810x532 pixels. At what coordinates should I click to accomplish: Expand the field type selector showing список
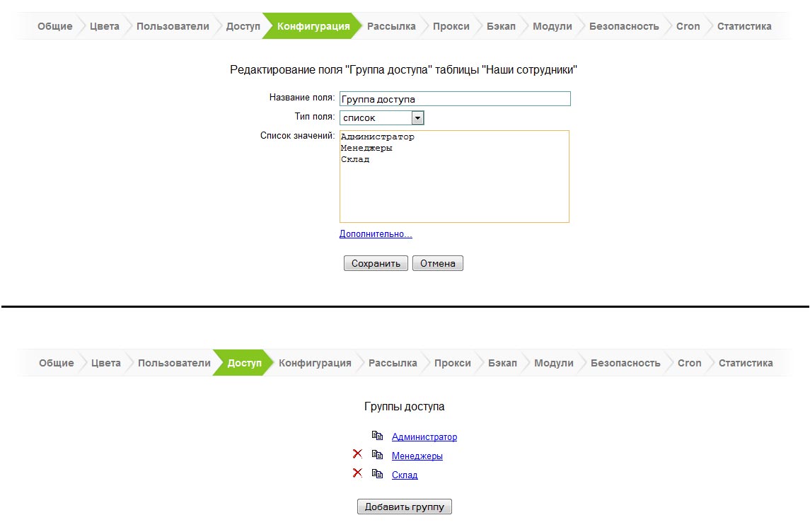click(x=419, y=117)
